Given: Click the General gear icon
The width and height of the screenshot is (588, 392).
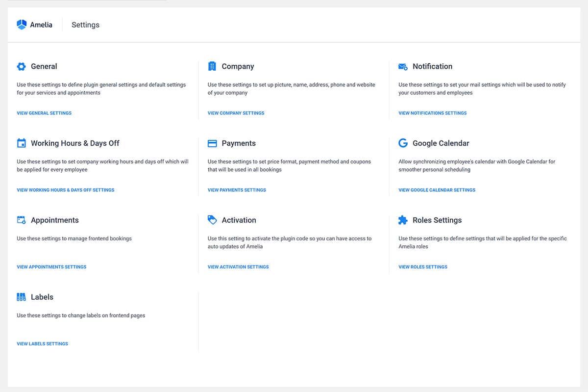Looking at the screenshot, I should click(21, 66).
